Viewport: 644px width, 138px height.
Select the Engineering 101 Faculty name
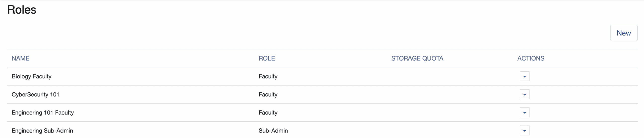(43, 113)
